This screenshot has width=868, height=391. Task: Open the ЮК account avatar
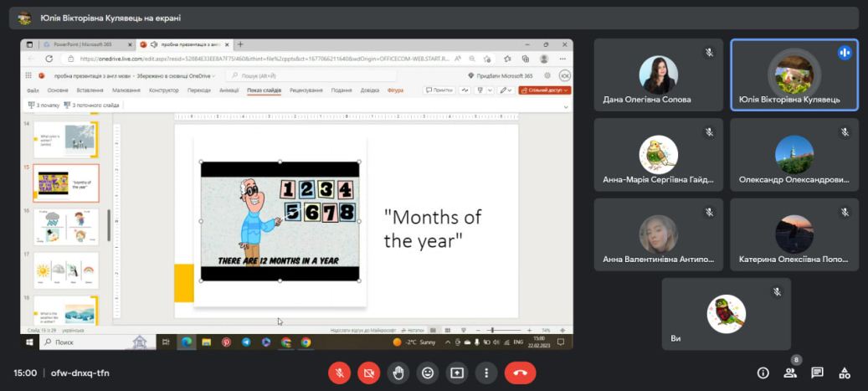coord(565,76)
